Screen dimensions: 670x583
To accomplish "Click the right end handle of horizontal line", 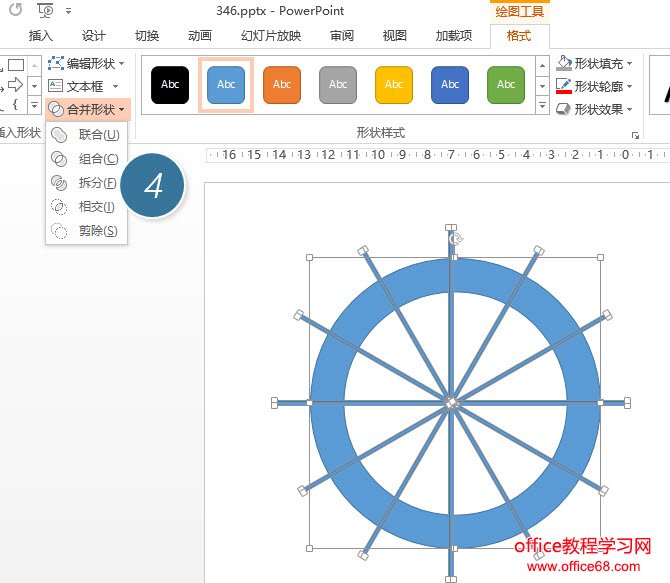I will (x=627, y=403).
